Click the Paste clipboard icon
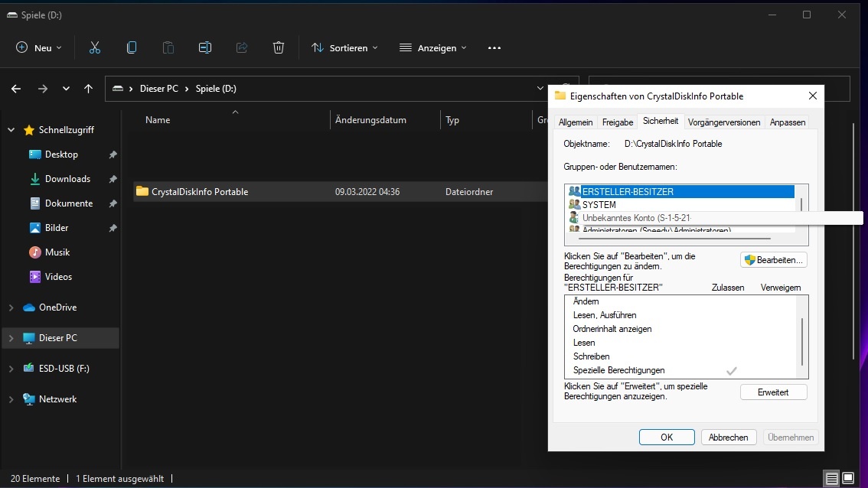Viewport: 868px width, 488px height. [168, 47]
